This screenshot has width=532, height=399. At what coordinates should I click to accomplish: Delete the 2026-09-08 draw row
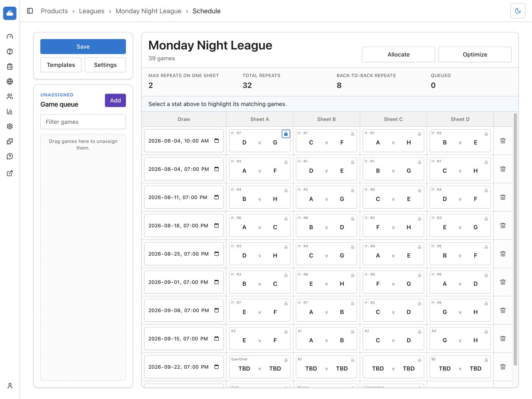(503, 310)
